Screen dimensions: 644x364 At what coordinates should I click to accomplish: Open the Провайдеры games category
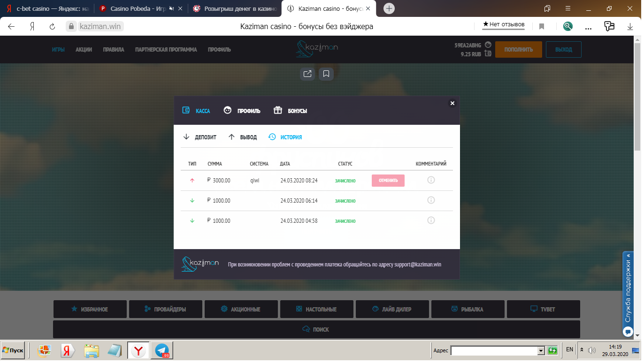(x=166, y=309)
